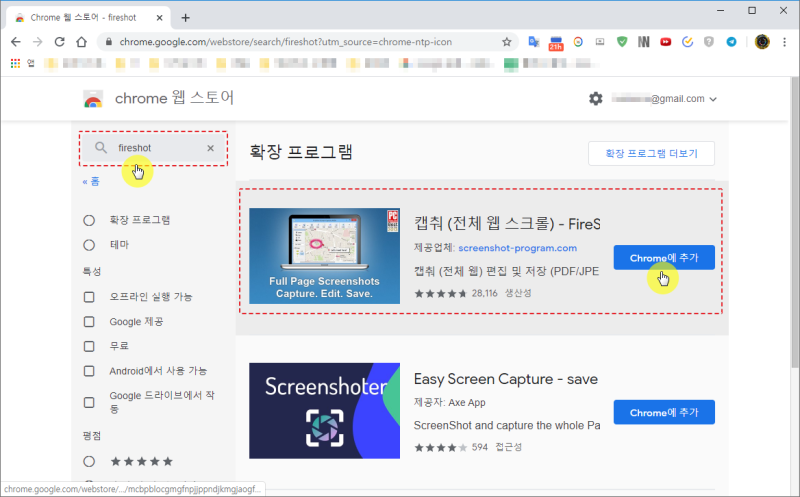The image size is (800, 497).
Task: Open the Telegram extension icon
Action: pyautogui.click(x=731, y=42)
